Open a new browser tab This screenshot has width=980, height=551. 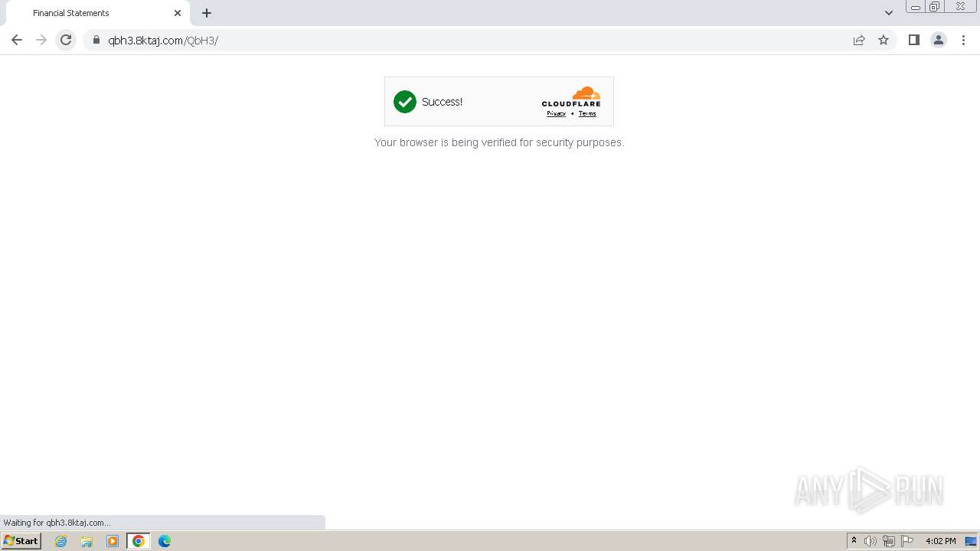tap(207, 13)
